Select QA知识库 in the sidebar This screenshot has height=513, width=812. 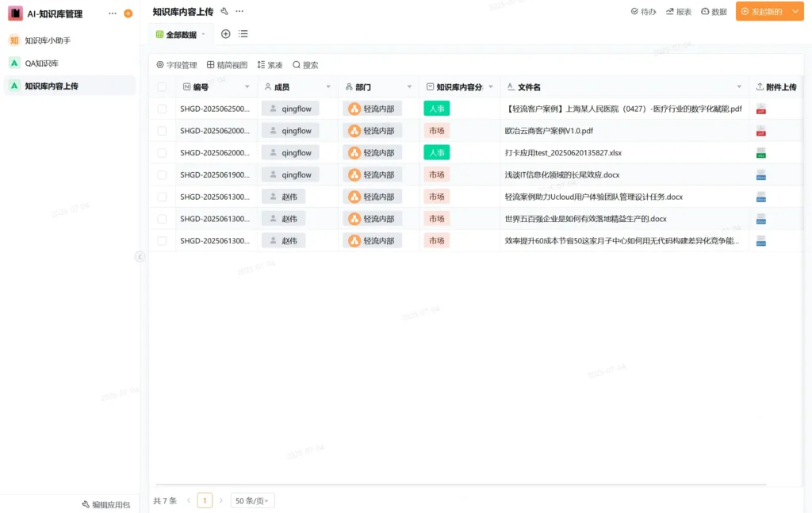point(41,63)
